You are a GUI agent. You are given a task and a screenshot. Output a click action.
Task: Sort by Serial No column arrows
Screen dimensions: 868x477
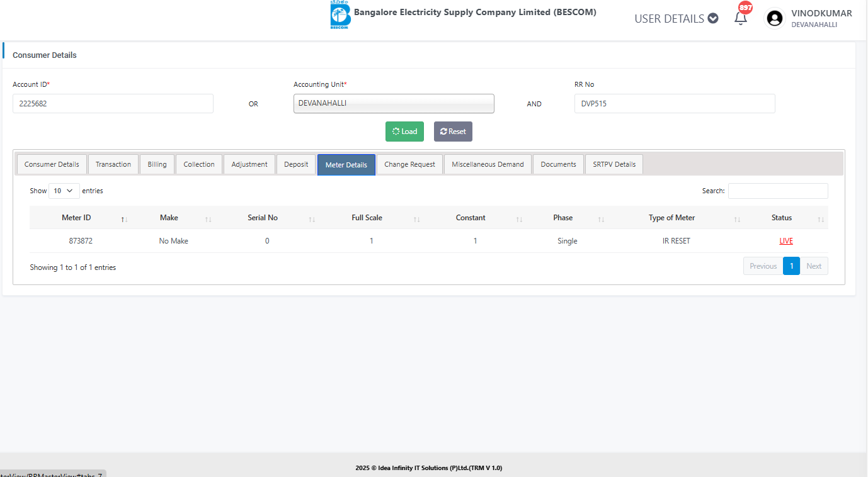(x=312, y=219)
